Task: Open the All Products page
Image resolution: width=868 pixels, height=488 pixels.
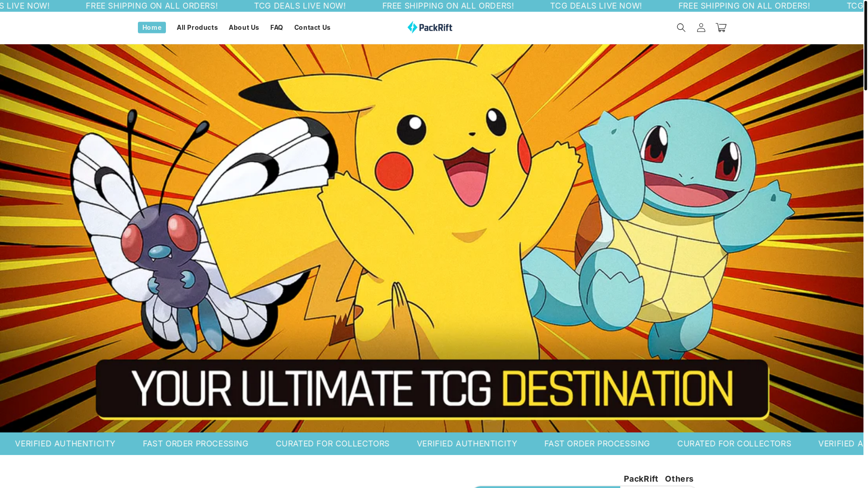Action: click(x=197, y=28)
